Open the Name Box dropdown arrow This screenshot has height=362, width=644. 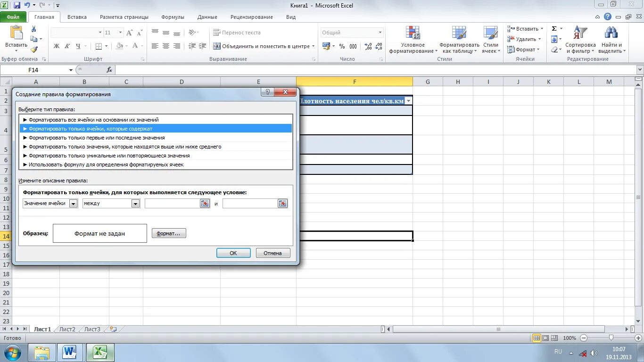click(x=71, y=70)
